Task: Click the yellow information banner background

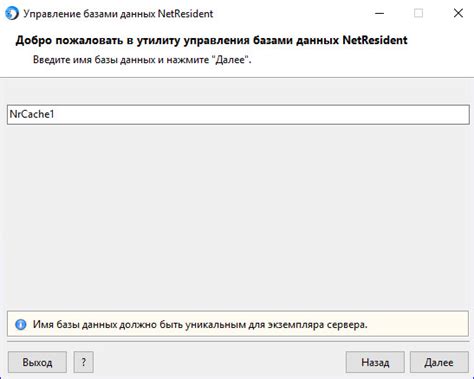Action: [x=417, y=324]
